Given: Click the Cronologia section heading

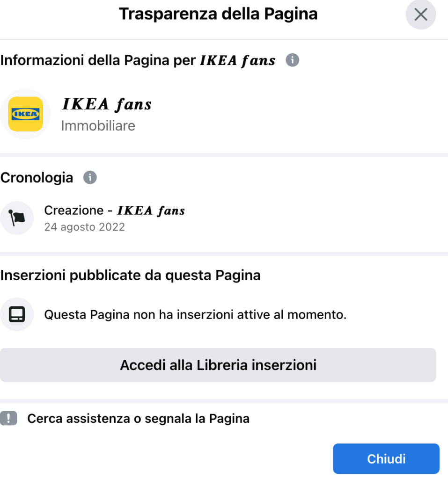Looking at the screenshot, I should (x=37, y=178).
